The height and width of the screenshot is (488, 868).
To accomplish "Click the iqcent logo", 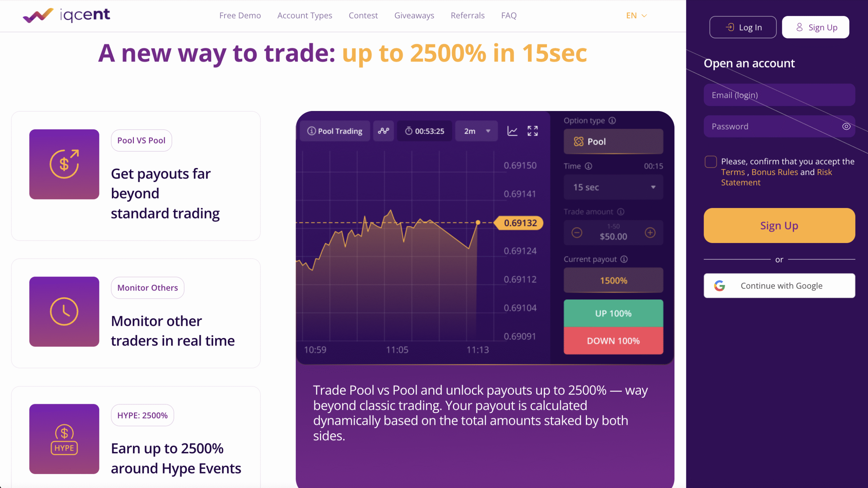I will (x=66, y=15).
